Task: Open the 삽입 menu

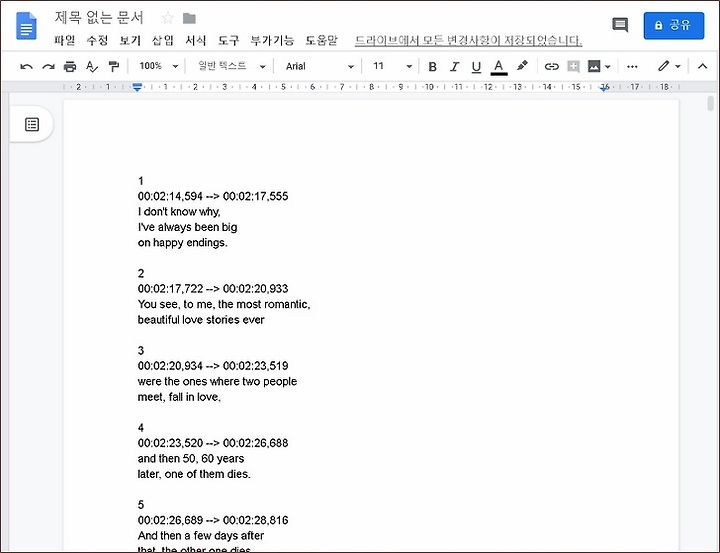Action: click(x=163, y=40)
